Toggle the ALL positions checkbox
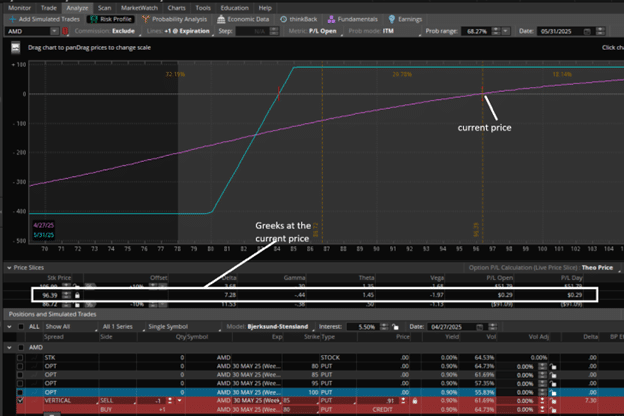Image resolution: width=624 pixels, height=416 pixels. coord(19,326)
